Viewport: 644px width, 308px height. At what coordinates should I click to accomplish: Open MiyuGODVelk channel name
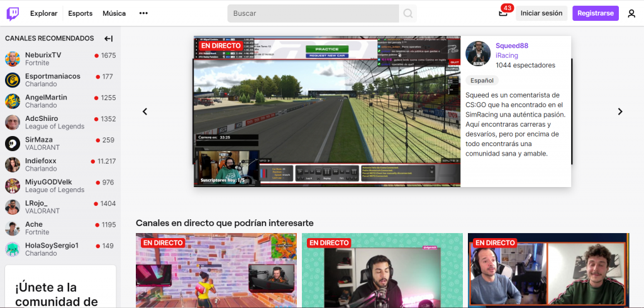(x=49, y=182)
